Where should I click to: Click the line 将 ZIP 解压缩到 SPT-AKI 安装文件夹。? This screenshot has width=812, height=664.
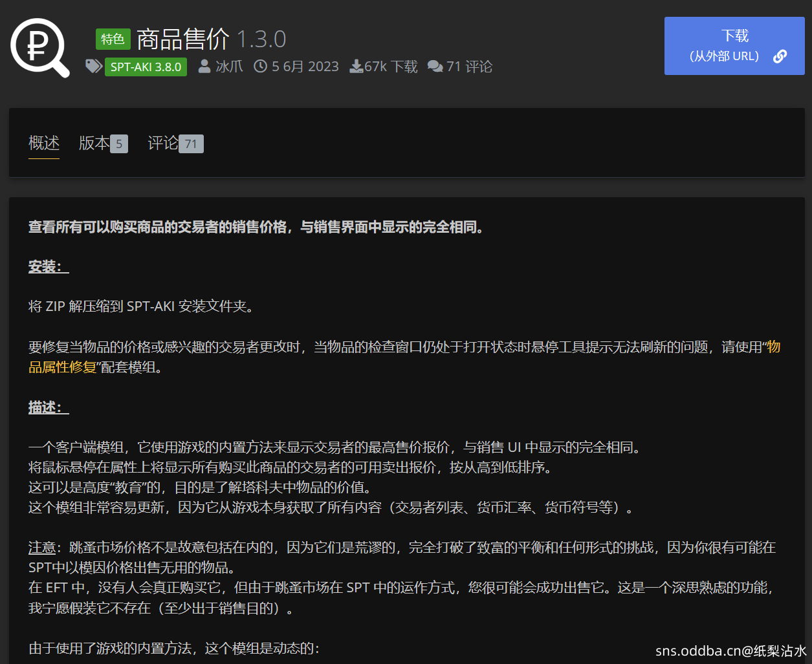pos(142,306)
